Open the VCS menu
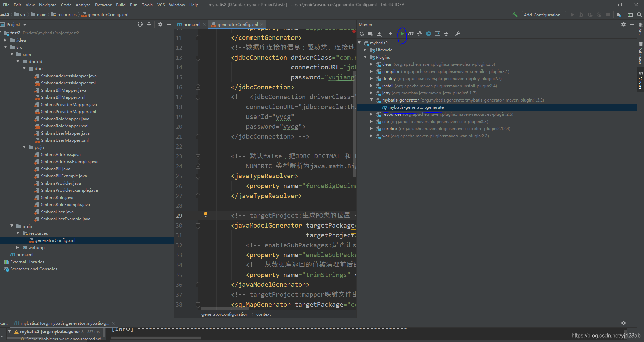This screenshot has width=644, height=342. click(161, 5)
